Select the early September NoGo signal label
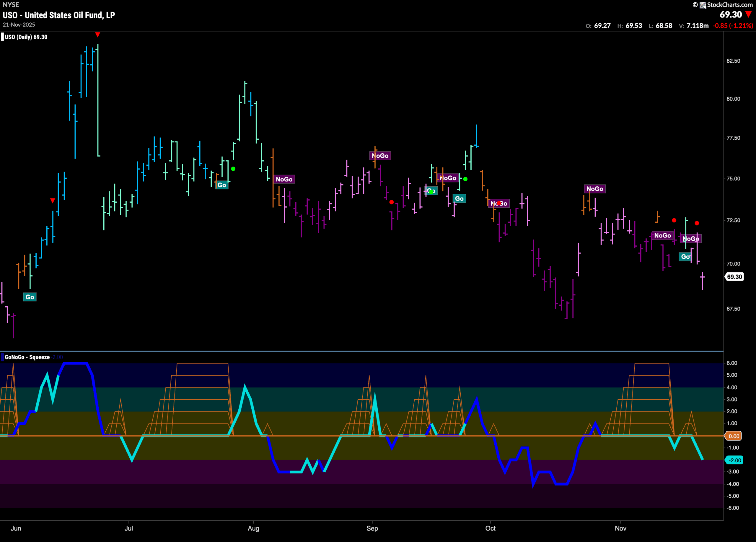Screen dimensions: 756x542 (x=380, y=156)
